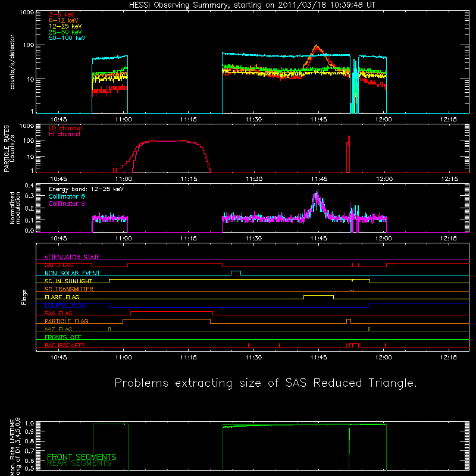Click the BAD_PACKETS flag label
This screenshot has height=476, width=476.
[x=65, y=346]
